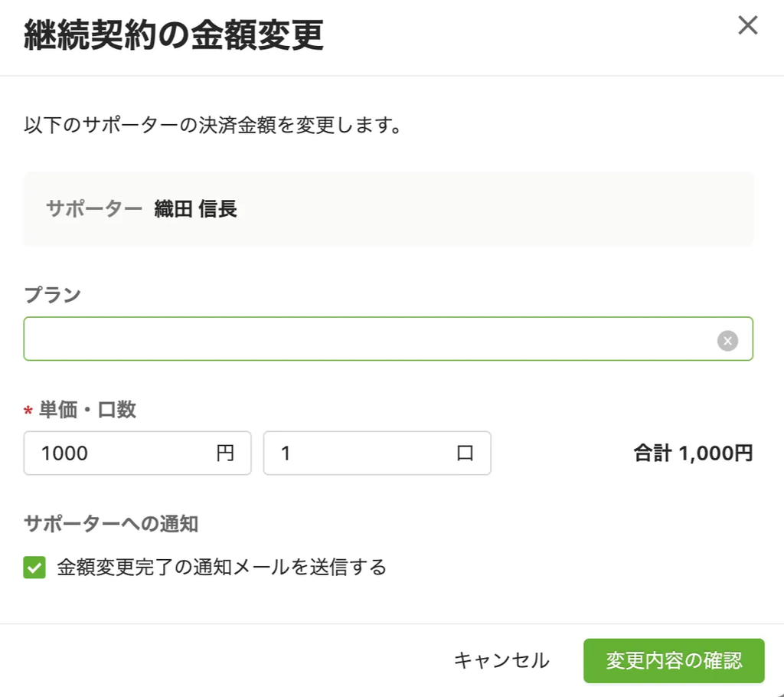Click the 単価・口数 field label

tap(87, 409)
